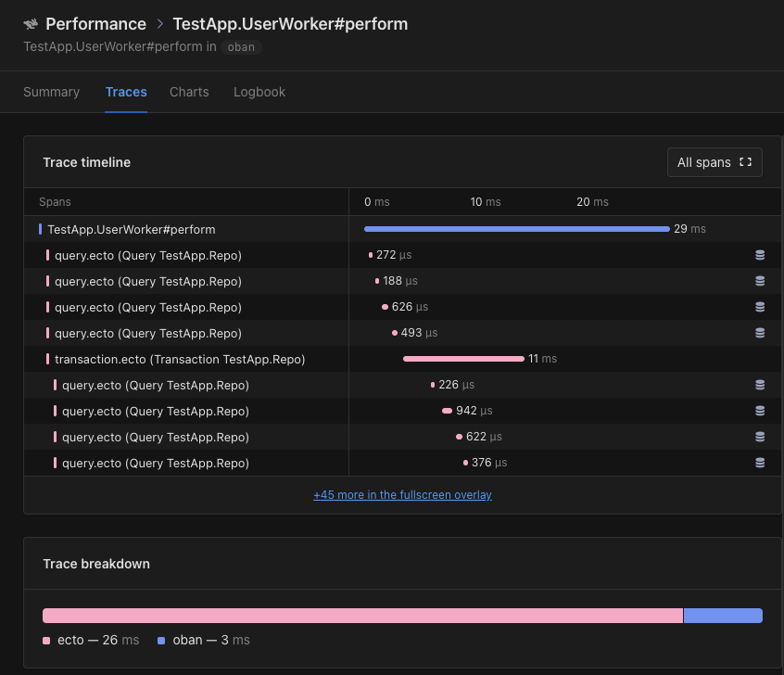Click the "oban — 3 ms" legend text
784x675 pixels.
click(x=211, y=640)
